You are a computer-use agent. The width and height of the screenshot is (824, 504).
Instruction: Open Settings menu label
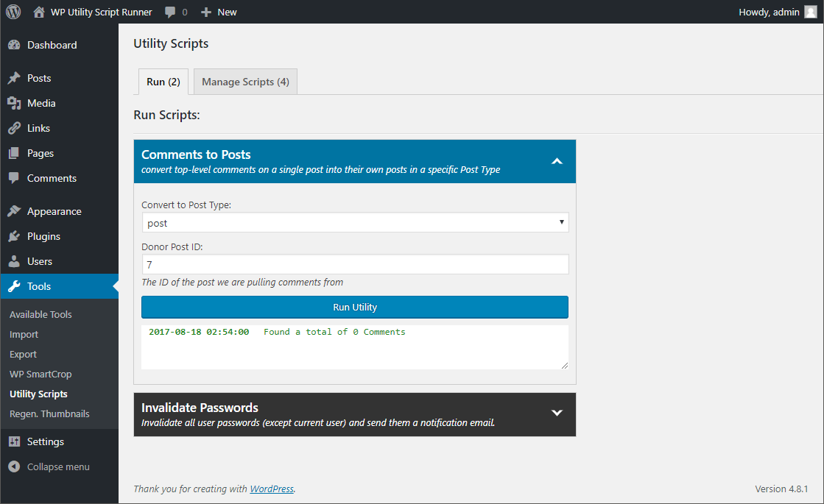point(45,442)
